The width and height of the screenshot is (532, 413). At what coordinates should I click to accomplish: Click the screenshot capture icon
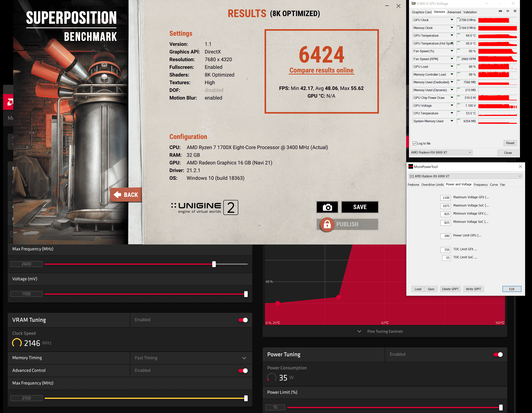(x=327, y=207)
